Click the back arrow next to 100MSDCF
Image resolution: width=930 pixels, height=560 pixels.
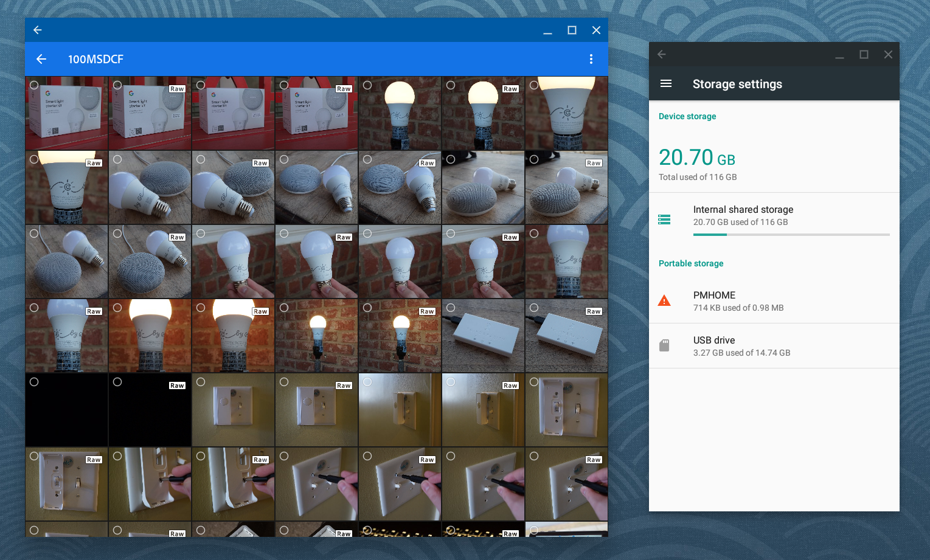pos(41,59)
